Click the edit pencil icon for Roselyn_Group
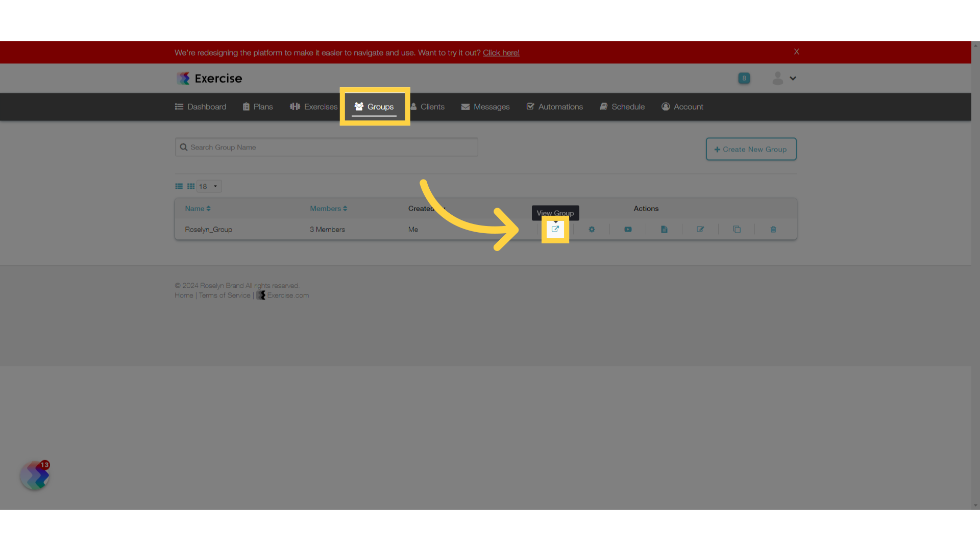This screenshot has height=551, width=980. 700,230
